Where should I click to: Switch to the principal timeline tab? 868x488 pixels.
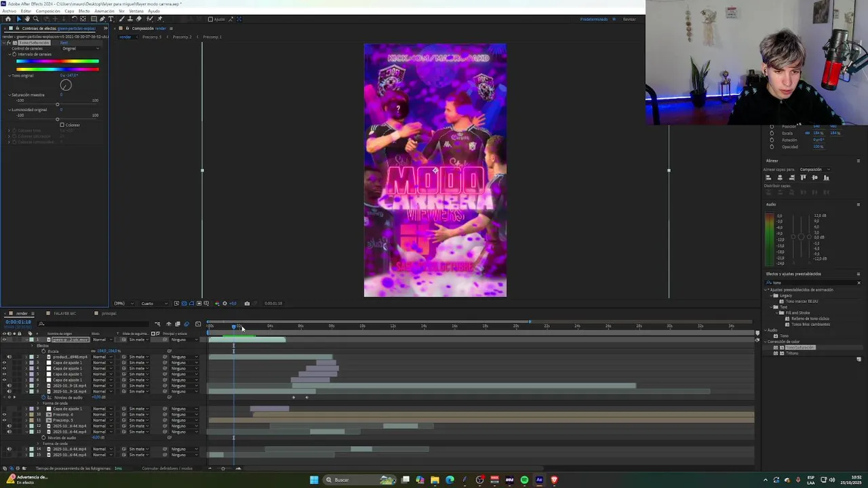tap(109, 313)
